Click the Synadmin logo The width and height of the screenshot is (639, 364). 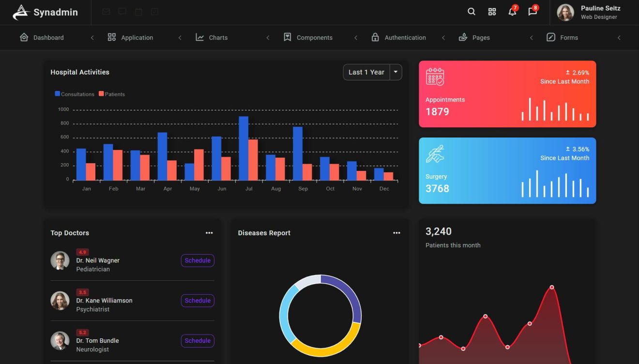tap(46, 12)
